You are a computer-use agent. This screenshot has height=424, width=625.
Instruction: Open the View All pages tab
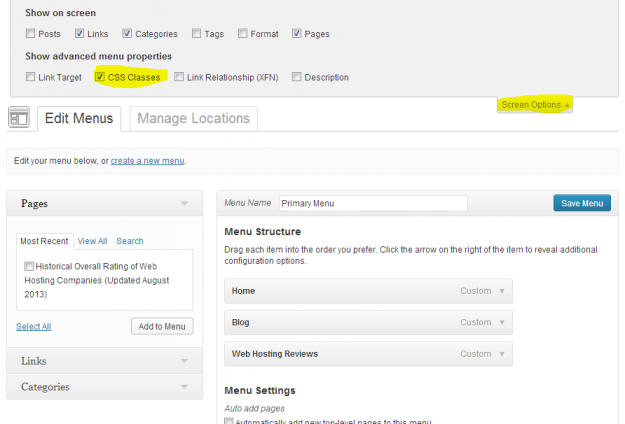[92, 241]
